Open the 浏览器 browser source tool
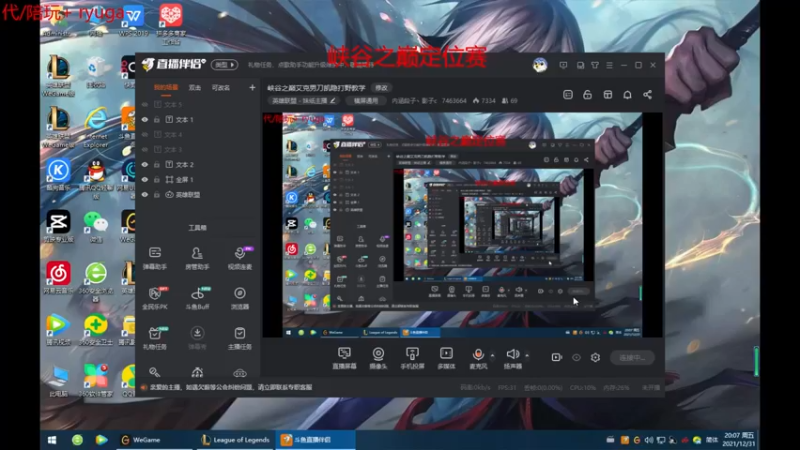 pos(239,298)
